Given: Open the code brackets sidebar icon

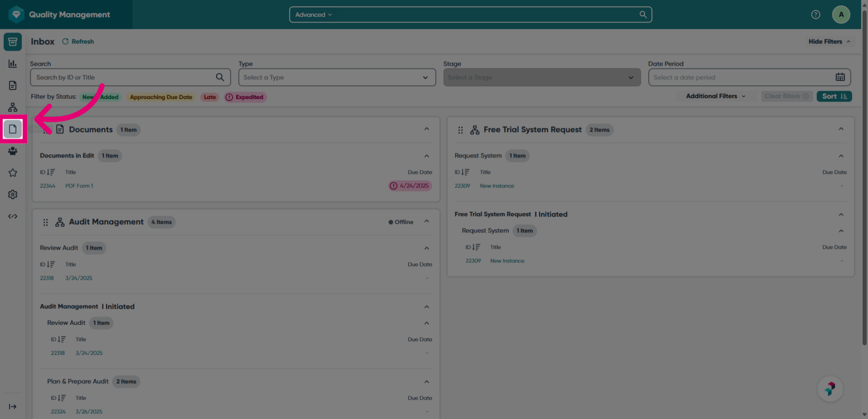Looking at the screenshot, I should (13, 217).
